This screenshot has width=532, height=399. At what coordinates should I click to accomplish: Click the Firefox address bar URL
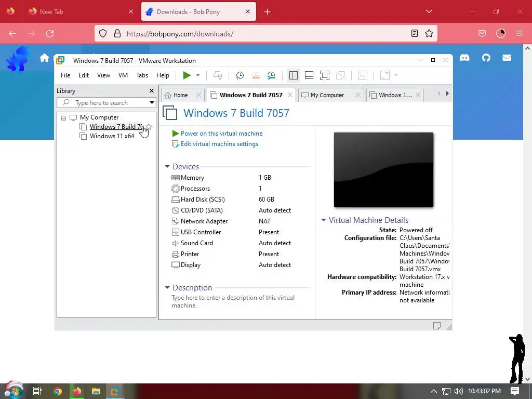point(180,34)
